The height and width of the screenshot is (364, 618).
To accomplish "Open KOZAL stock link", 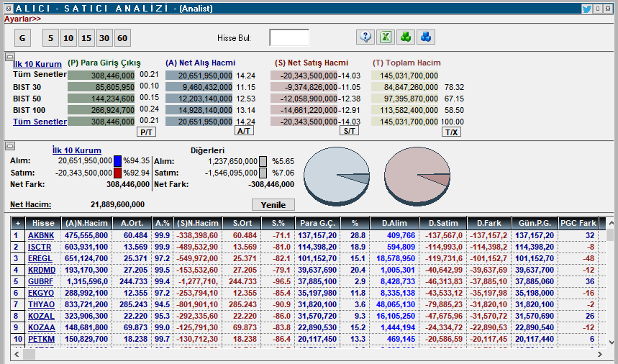I will click(41, 316).
